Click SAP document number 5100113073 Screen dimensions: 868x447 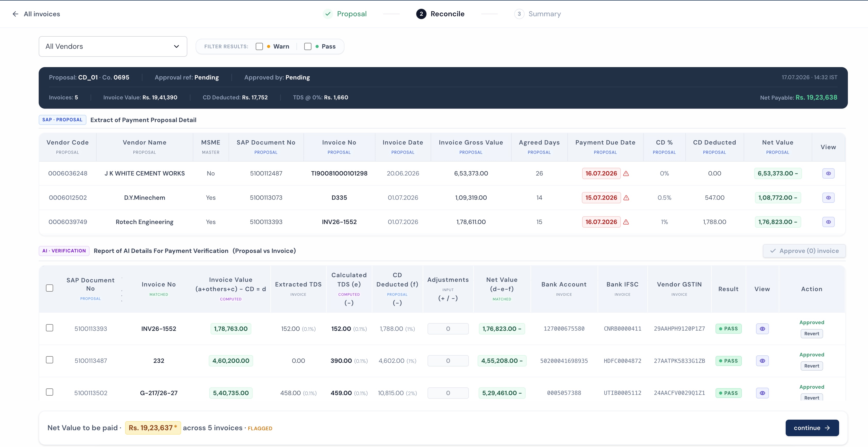[266, 197]
